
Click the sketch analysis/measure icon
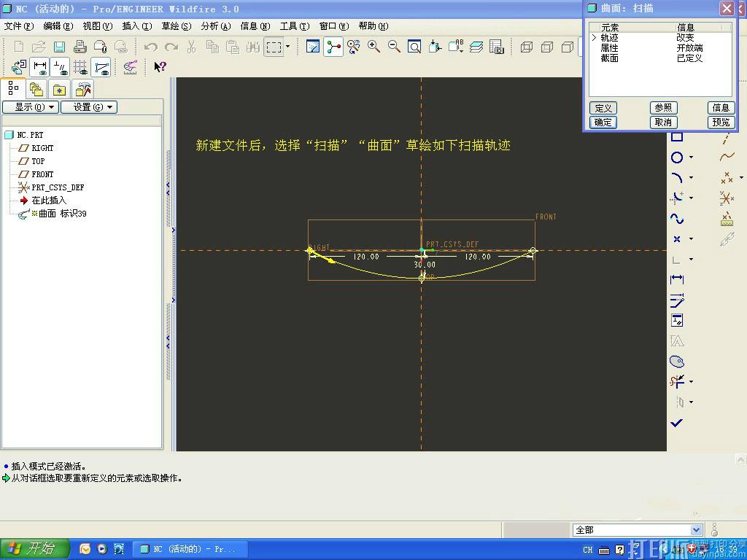pyautogui.click(x=130, y=67)
